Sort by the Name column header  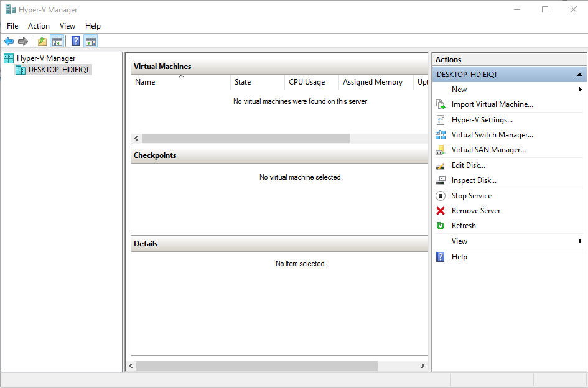click(x=181, y=81)
